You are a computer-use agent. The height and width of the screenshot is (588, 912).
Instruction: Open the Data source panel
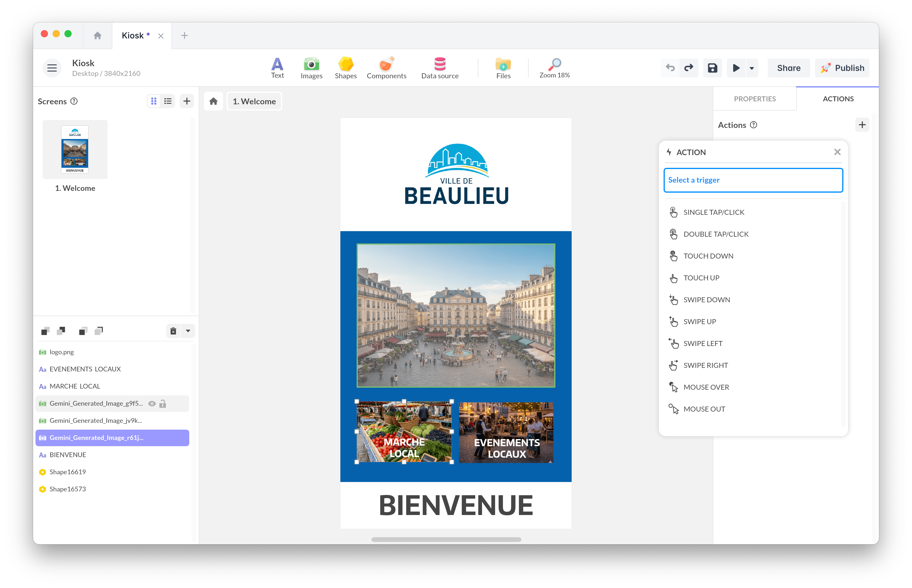pos(440,68)
